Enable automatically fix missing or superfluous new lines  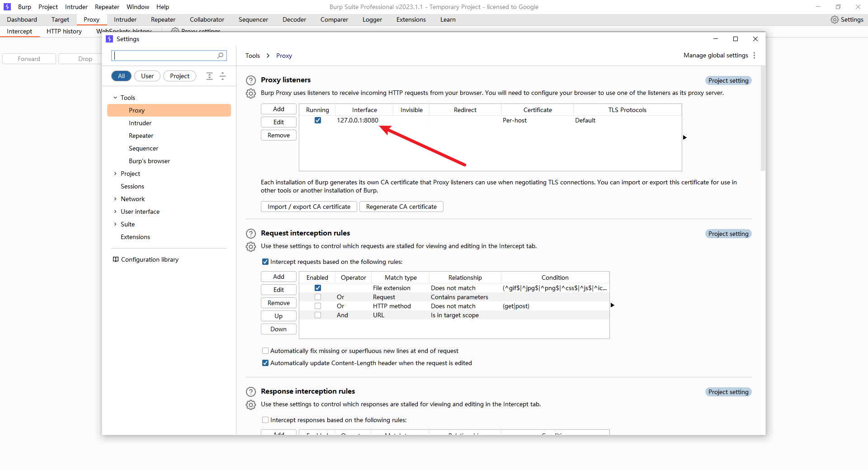pos(265,351)
